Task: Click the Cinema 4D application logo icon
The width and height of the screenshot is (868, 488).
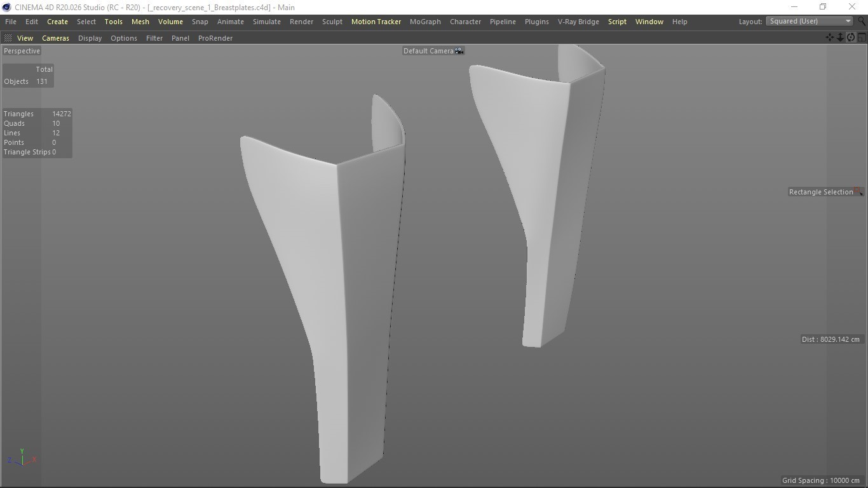Action: tap(6, 7)
